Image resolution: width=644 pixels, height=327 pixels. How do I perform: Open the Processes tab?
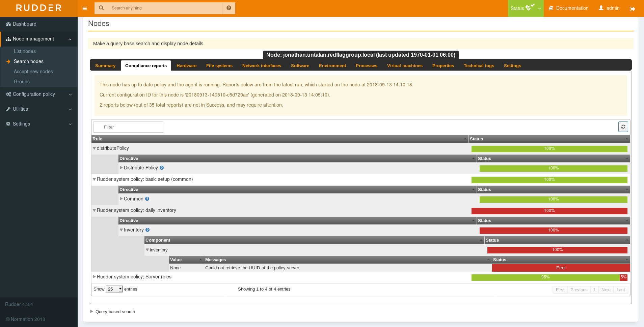tap(367, 65)
